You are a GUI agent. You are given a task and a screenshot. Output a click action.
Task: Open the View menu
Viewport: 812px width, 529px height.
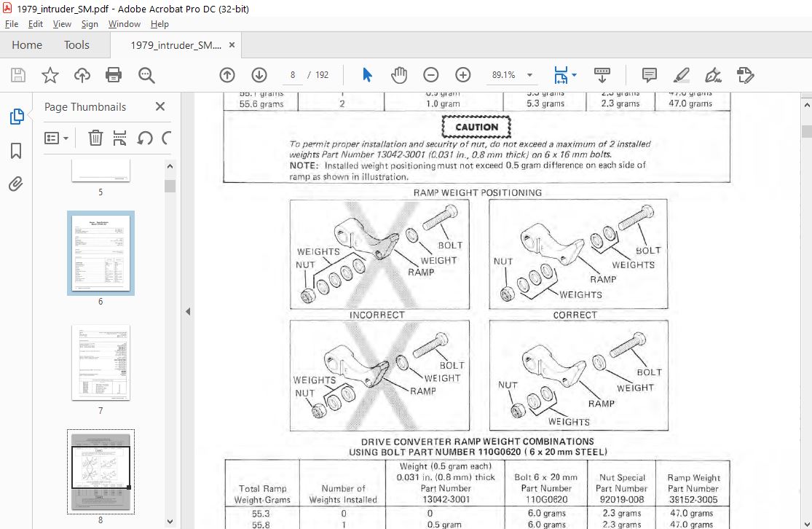coord(62,24)
